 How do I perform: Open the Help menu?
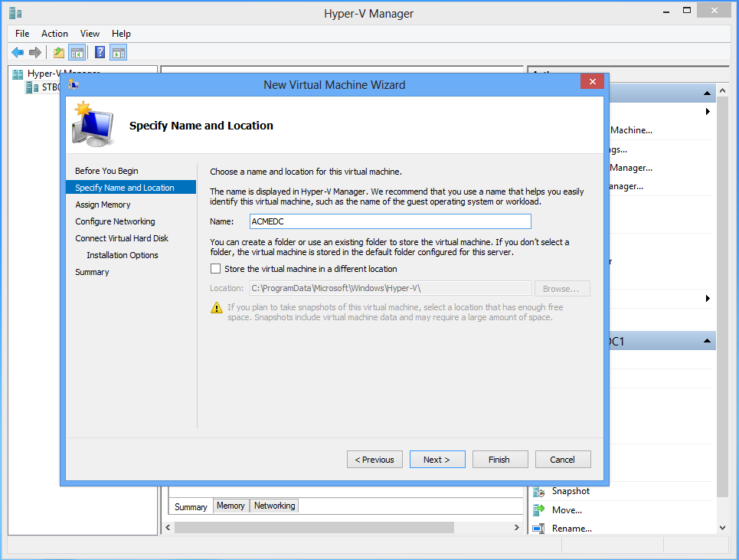(121, 34)
